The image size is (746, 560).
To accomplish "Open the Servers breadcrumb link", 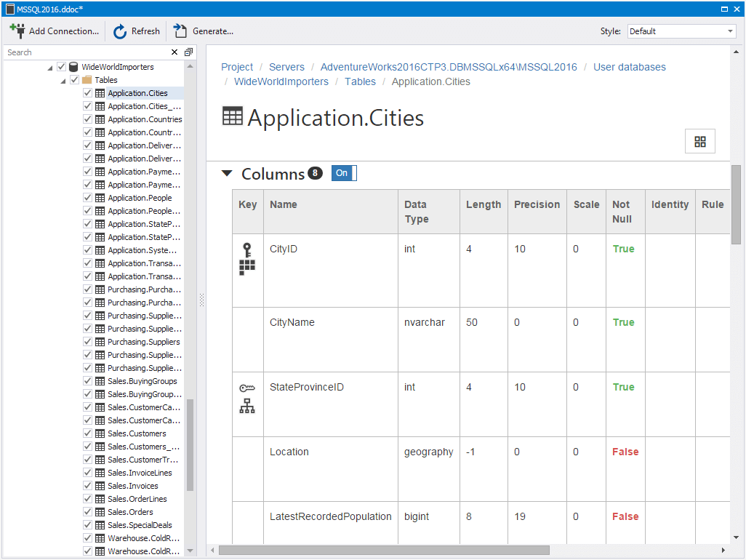I will click(x=286, y=66).
